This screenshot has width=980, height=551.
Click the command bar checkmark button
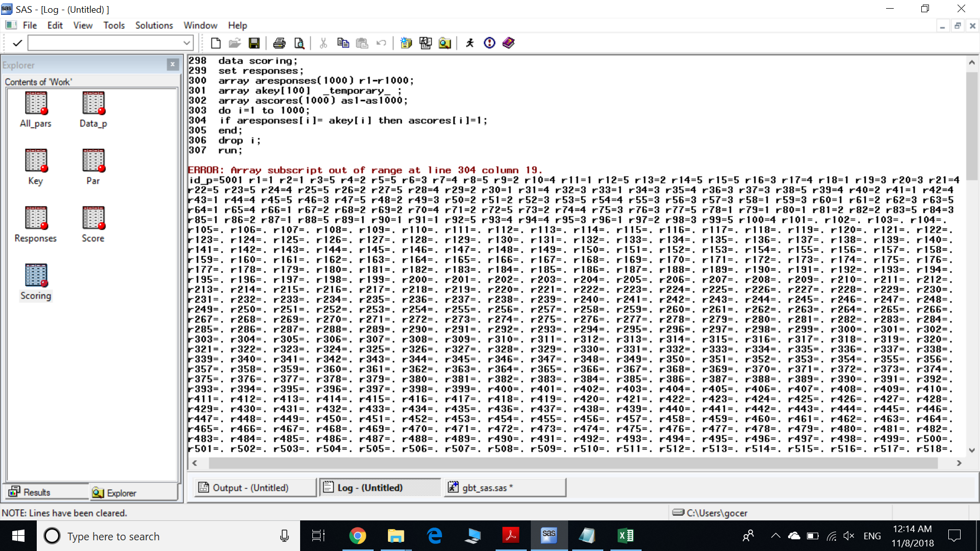pyautogui.click(x=17, y=43)
